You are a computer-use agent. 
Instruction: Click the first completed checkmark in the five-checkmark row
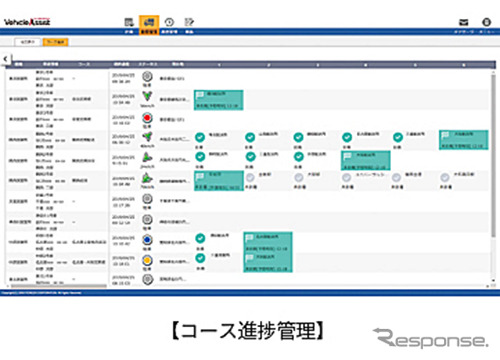point(200,137)
